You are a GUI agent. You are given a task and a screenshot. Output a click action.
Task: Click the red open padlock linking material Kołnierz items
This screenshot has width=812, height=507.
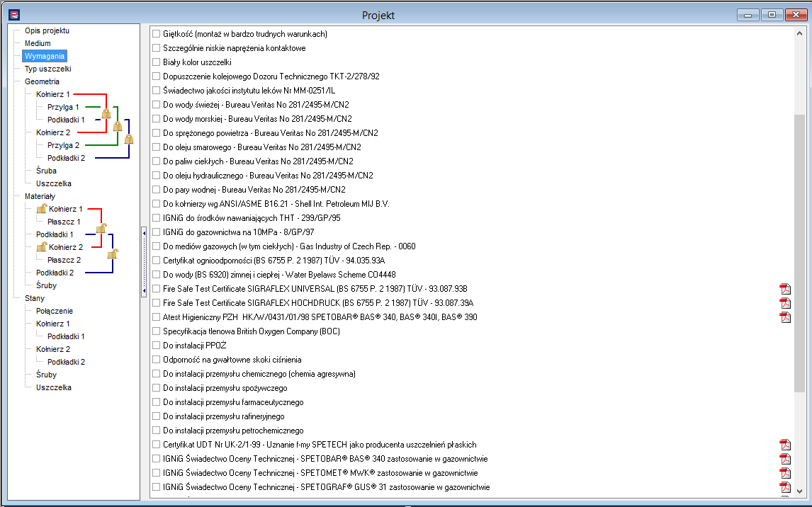coord(101,228)
